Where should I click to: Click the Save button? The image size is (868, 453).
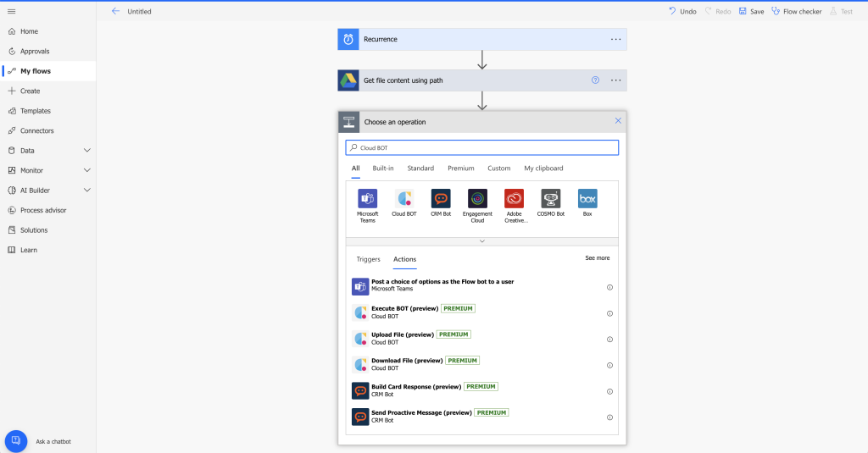751,11
